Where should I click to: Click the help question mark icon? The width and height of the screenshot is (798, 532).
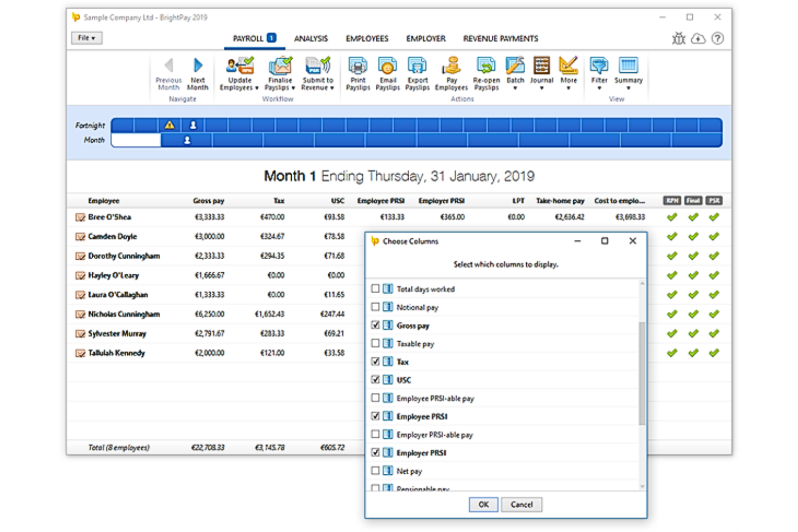click(718, 38)
